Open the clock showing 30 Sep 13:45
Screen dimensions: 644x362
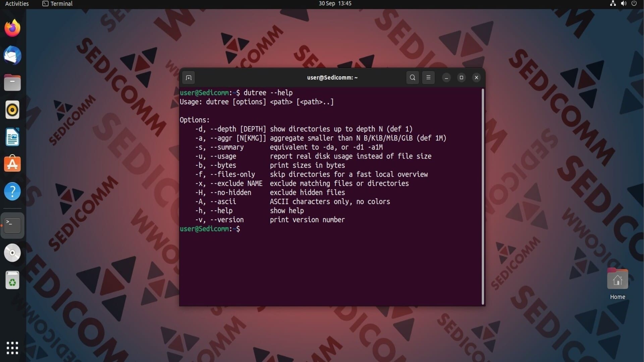click(335, 3)
